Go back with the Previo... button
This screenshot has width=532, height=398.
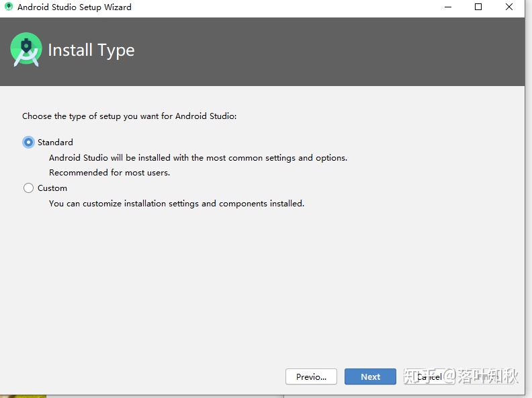[311, 376]
